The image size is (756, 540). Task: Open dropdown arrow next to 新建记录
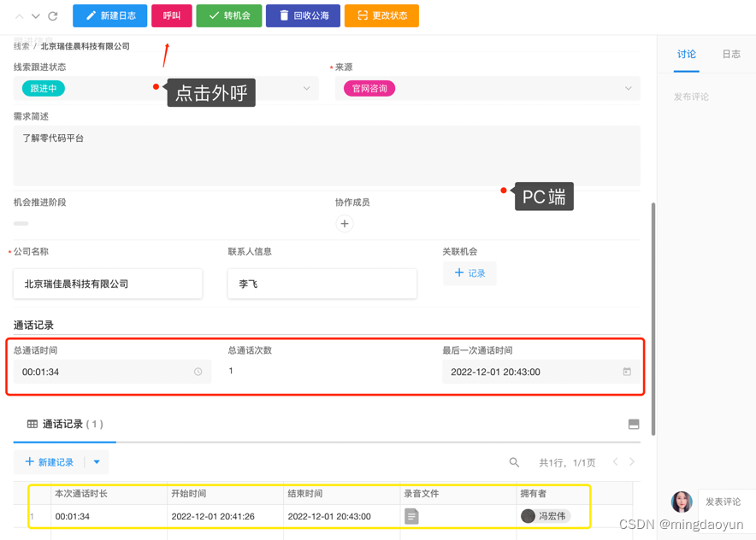97,462
